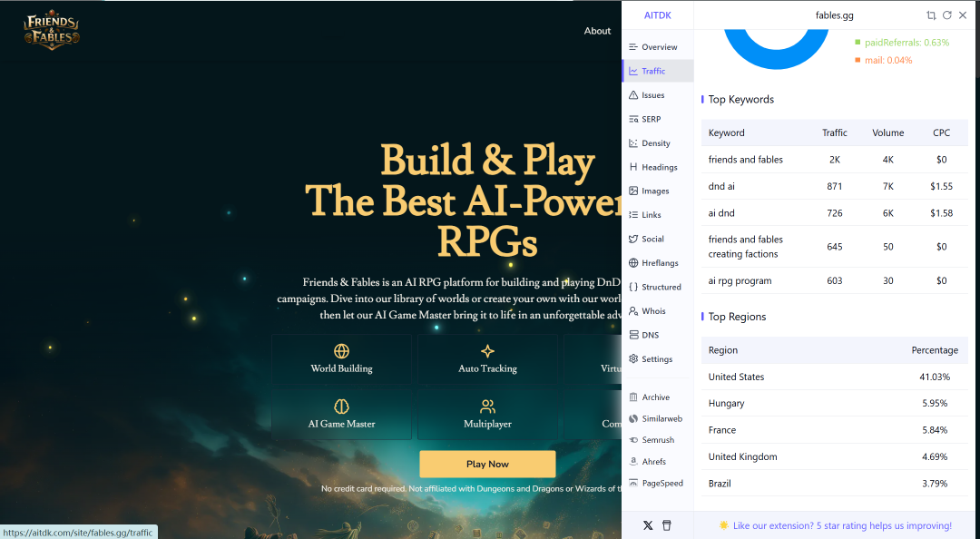Image resolution: width=980 pixels, height=539 pixels.
Task: Click the Hreflangs globe icon
Action: 633,262
